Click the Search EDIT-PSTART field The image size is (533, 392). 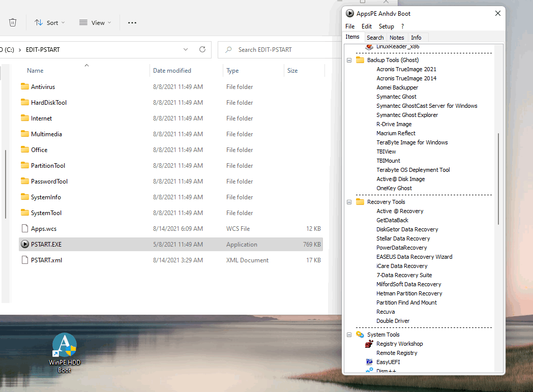279,50
